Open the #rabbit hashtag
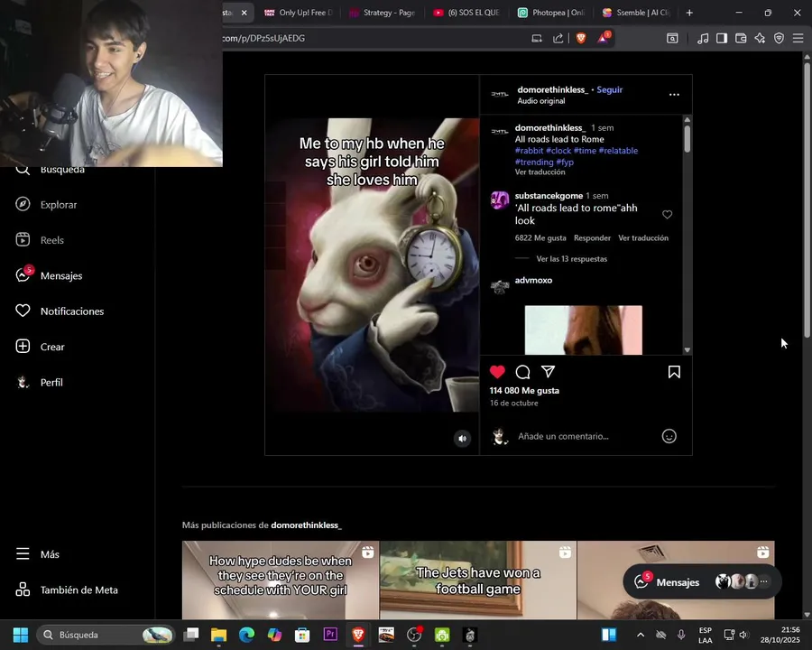This screenshot has width=812, height=650. 529,151
